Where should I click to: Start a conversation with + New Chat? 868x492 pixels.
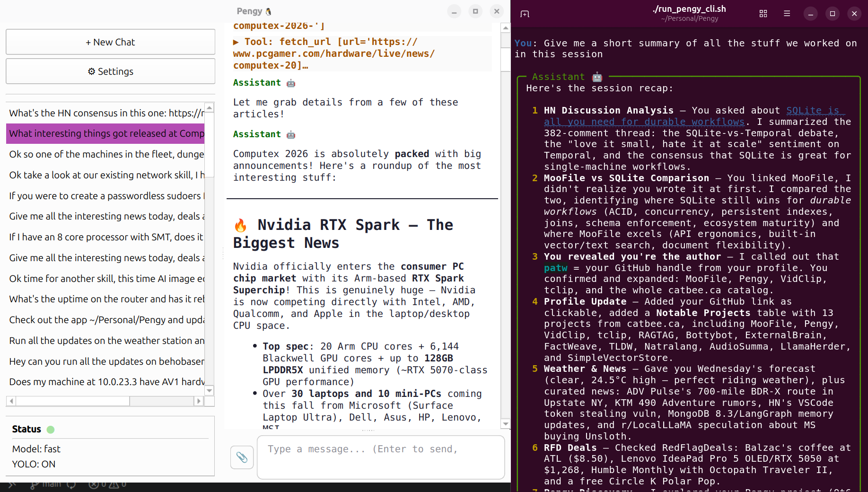point(110,42)
